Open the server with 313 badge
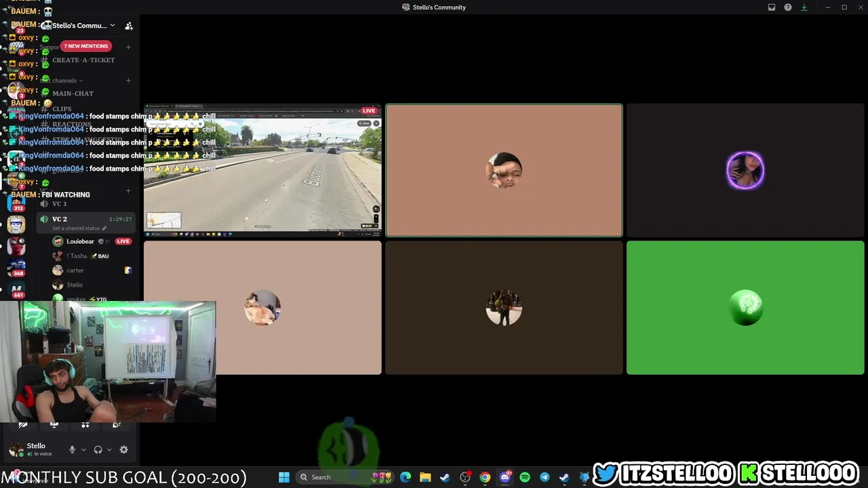Image resolution: width=868 pixels, height=488 pixels. [17, 203]
